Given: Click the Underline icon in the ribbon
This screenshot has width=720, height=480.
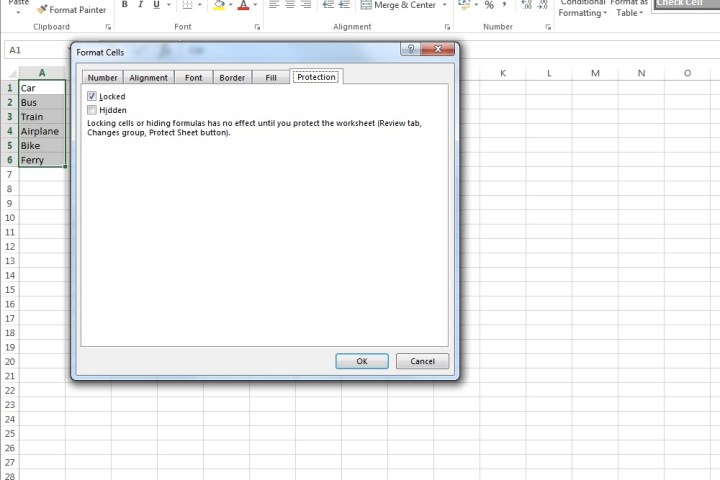Looking at the screenshot, I should pyautogui.click(x=156, y=5).
